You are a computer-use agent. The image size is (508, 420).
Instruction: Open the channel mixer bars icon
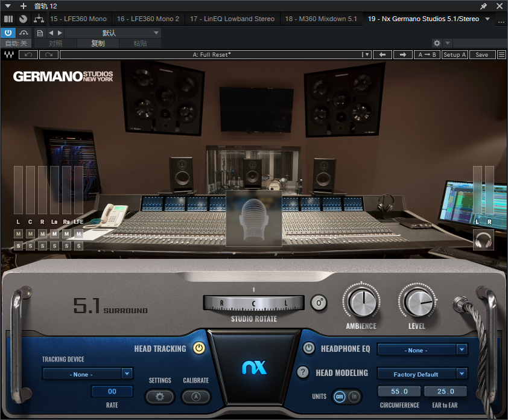pyautogui.click(x=8, y=19)
